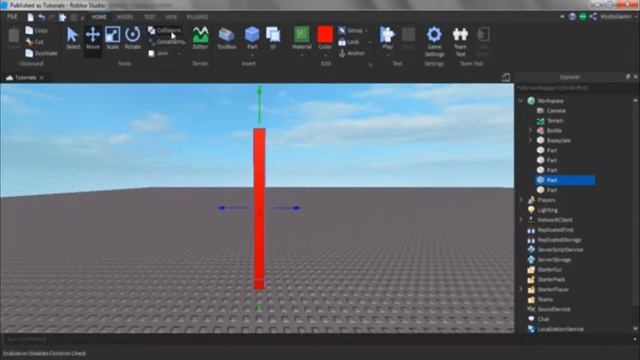This screenshot has width=640, height=360.
Task: Switch to the MODEL tab
Action: 125,17
